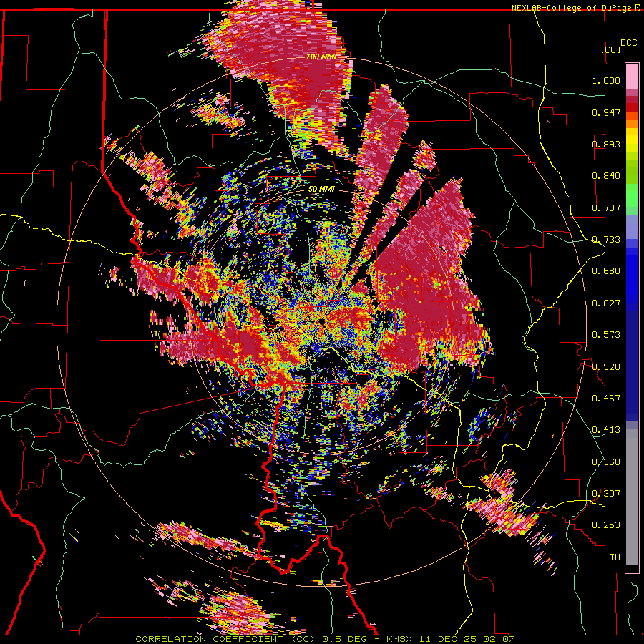Click the black radar site dot at center
Screen dimensions: 644x644
pos(321,321)
